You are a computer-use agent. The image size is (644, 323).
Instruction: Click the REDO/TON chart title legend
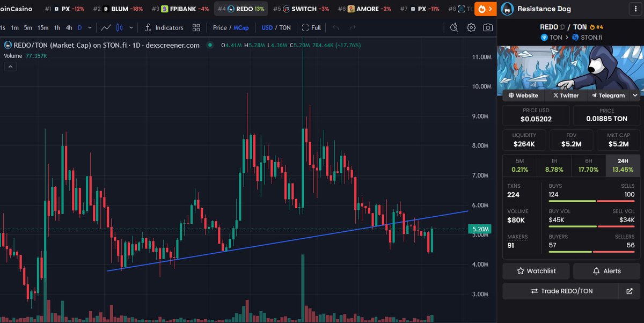(102, 46)
